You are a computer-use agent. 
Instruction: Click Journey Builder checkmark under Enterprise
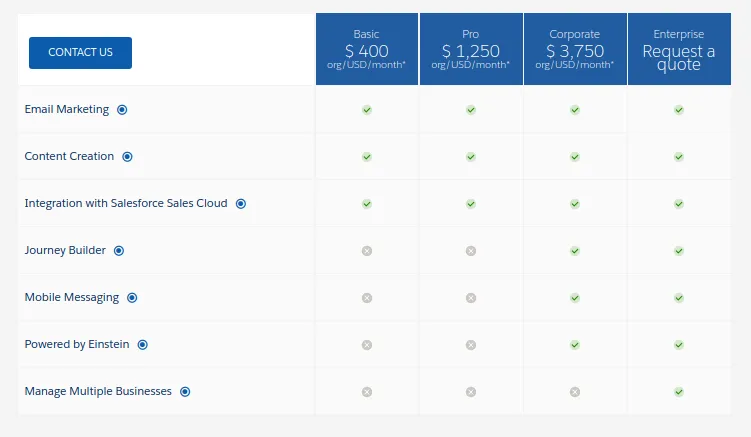(679, 251)
